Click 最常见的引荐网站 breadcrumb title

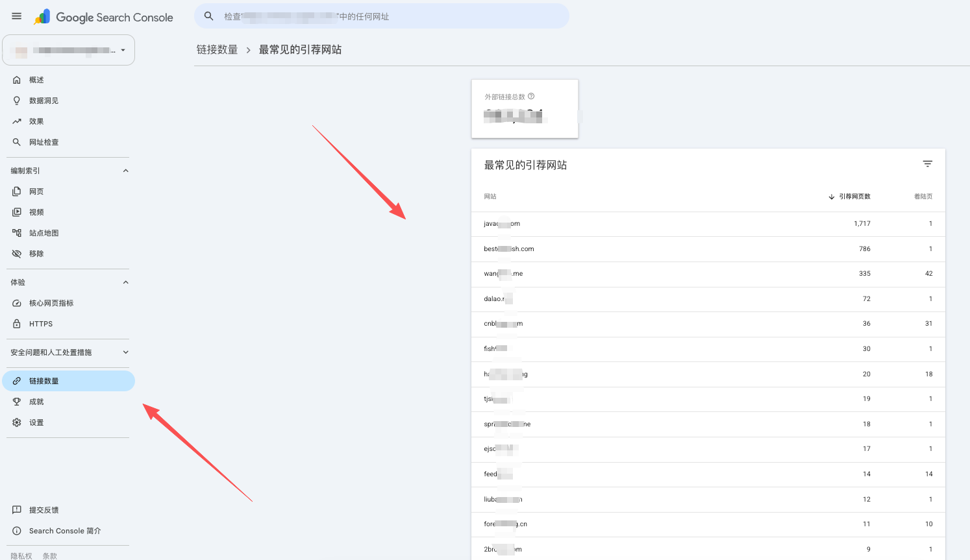[300, 50]
